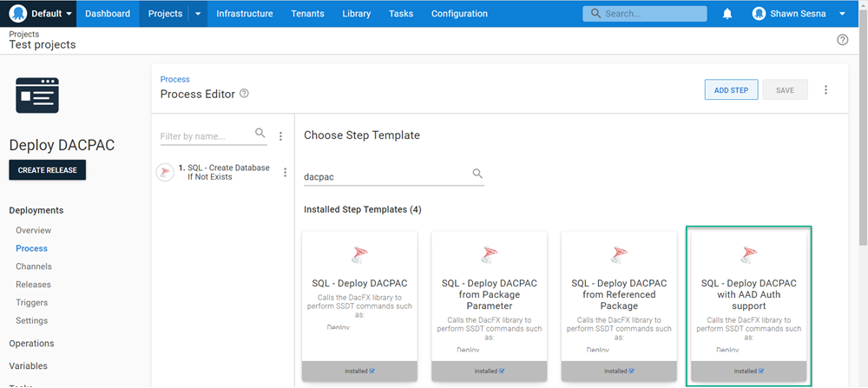
Task: Expand the Default space switcher
Action: point(41,14)
